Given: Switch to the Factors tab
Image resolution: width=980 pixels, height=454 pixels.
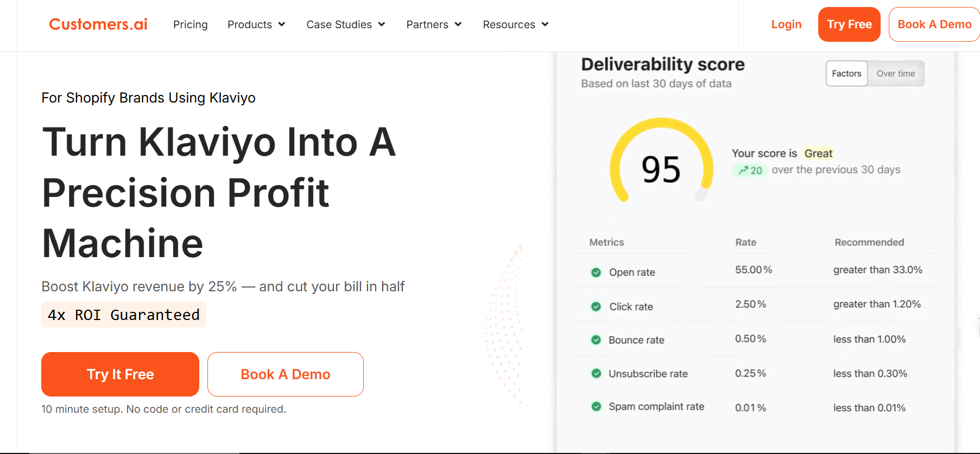Looking at the screenshot, I should click(x=846, y=73).
